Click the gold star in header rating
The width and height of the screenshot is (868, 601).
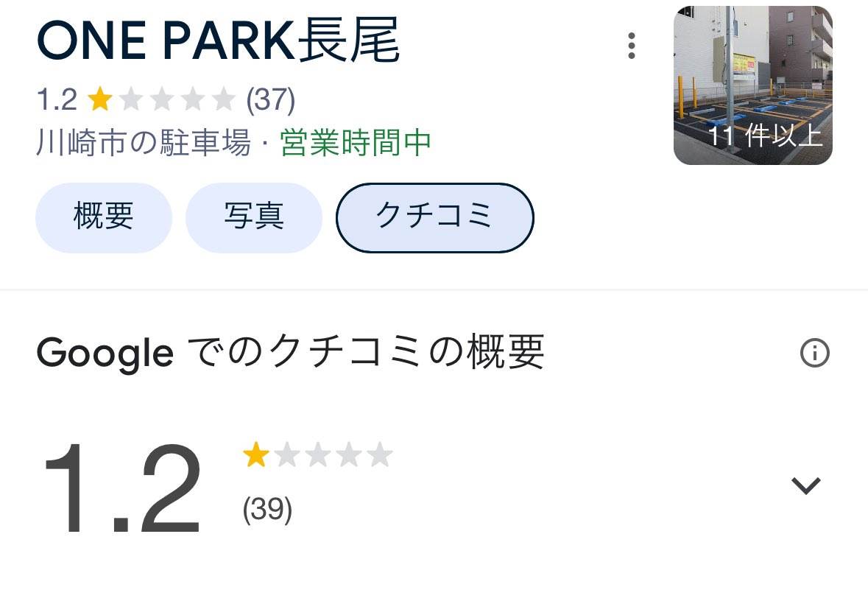pyautogui.click(x=100, y=99)
